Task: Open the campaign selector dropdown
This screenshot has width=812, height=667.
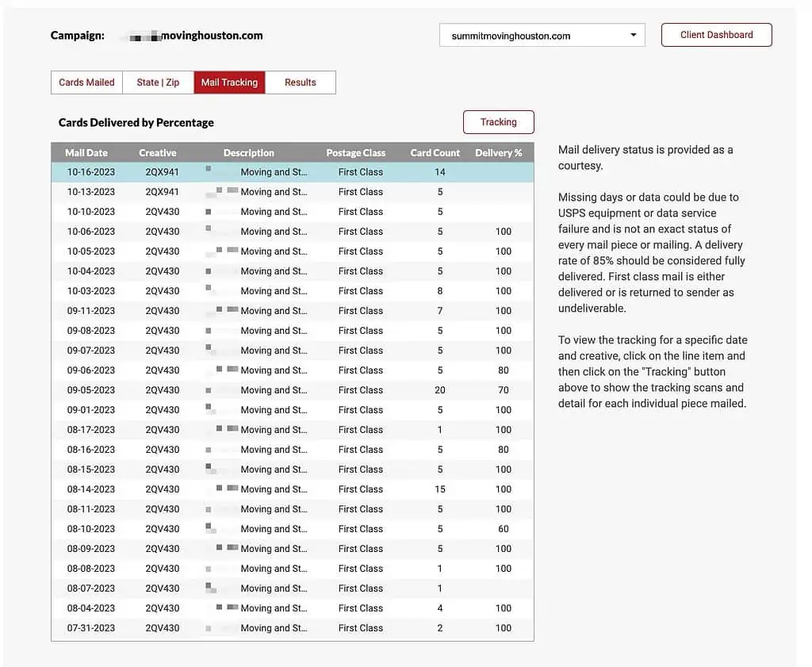Action: [x=542, y=36]
